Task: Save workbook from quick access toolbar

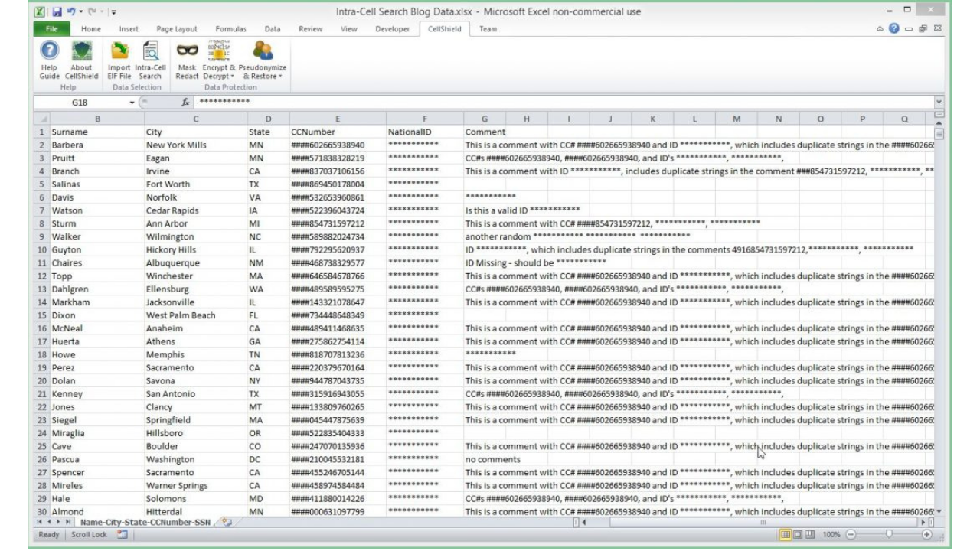Action: (x=57, y=11)
